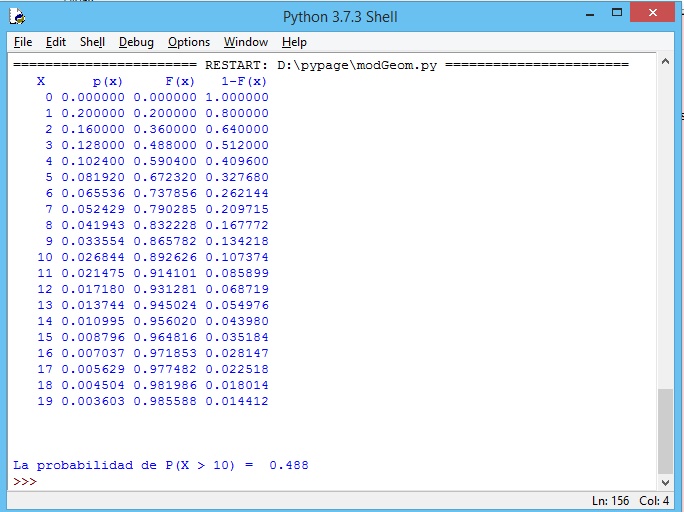Click the scrollbar down arrow
This screenshot has width=684, height=512.
click(665, 482)
